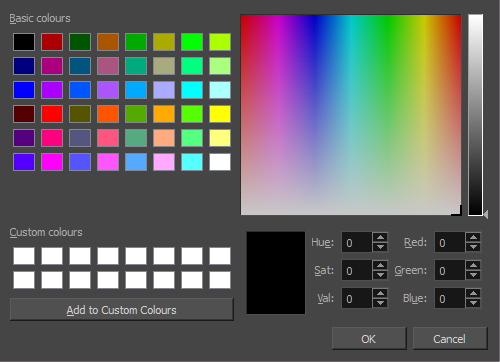Choose the magenta basic colour swatch

(x=52, y=162)
